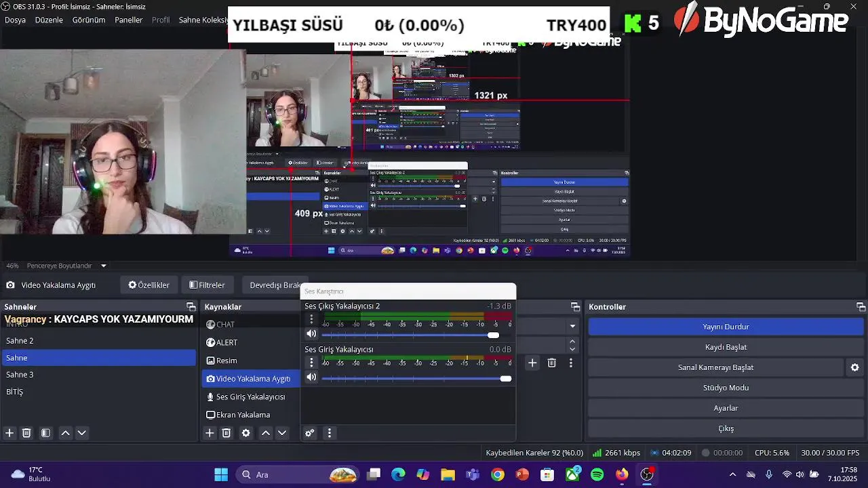Open Dosya menu
The height and width of the screenshot is (488, 868).
point(15,20)
